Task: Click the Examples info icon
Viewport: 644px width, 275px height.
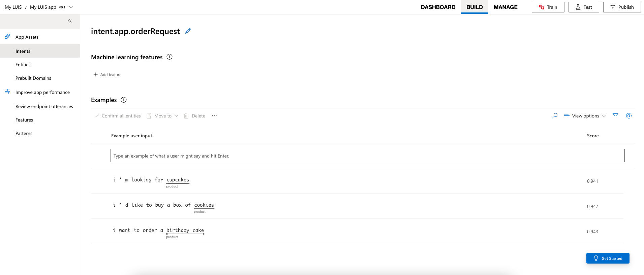Action: pos(124,100)
